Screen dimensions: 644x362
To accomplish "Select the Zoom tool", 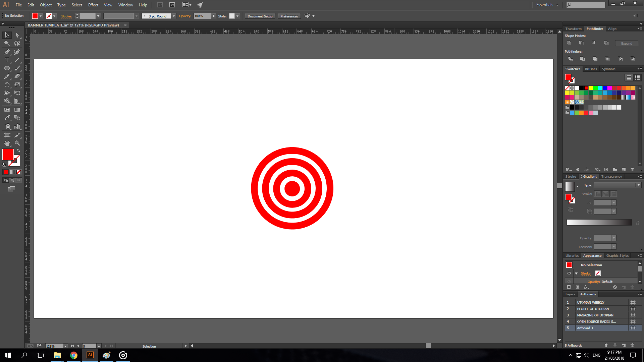I will pos(17,143).
